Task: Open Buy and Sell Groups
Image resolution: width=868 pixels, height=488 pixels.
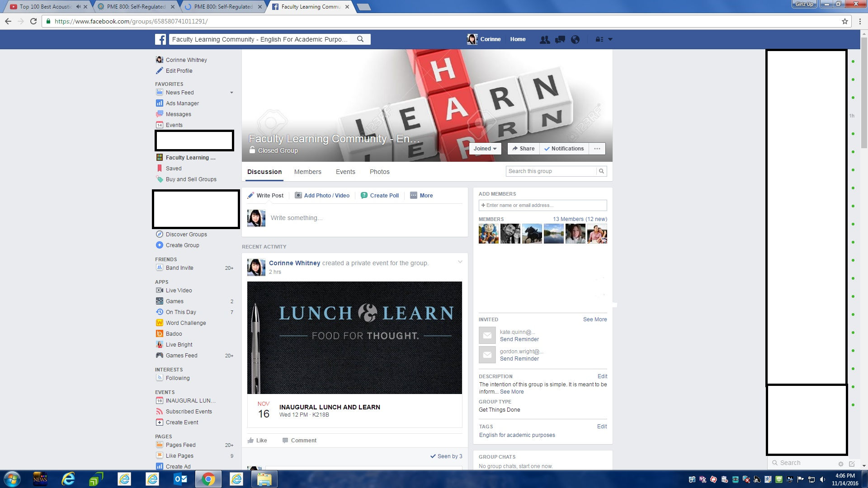Action: click(x=191, y=179)
